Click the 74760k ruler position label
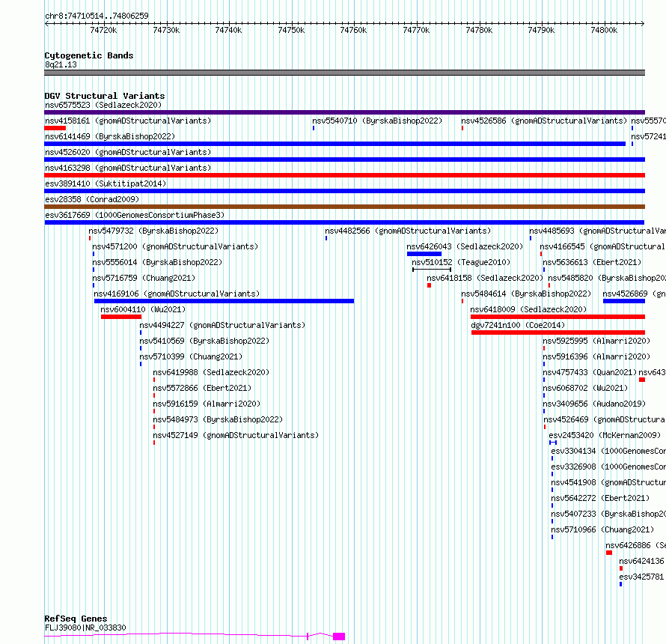The width and height of the screenshot is (666, 644). 353,30
